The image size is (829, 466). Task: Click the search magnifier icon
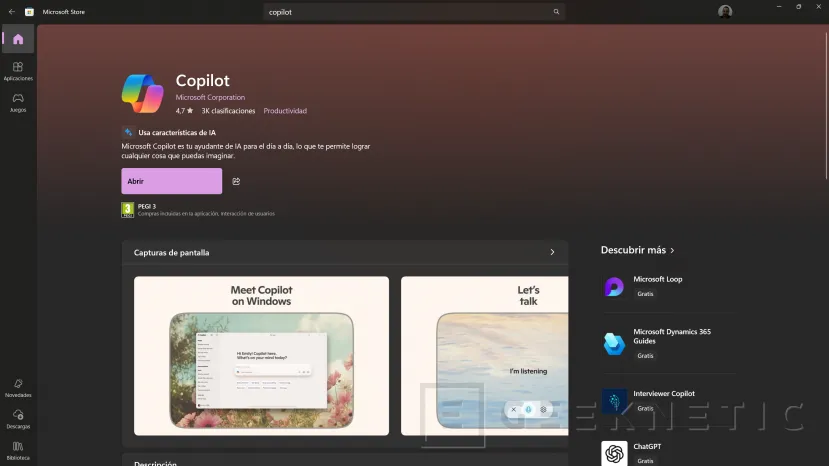tap(556, 12)
